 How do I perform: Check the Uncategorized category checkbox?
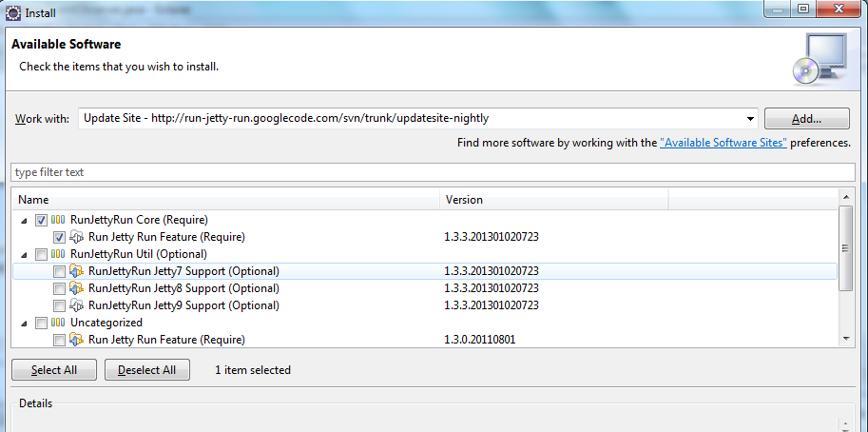[x=41, y=323]
